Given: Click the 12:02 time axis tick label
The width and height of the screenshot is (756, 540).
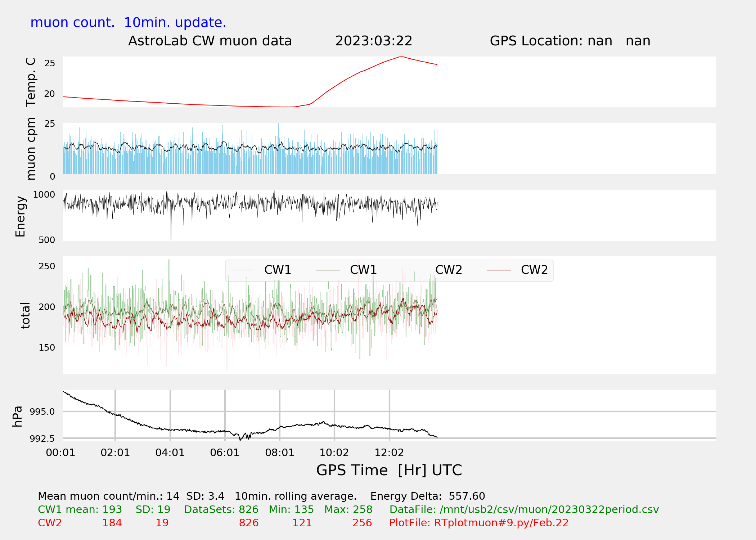Looking at the screenshot, I should [x=389, y=453].
